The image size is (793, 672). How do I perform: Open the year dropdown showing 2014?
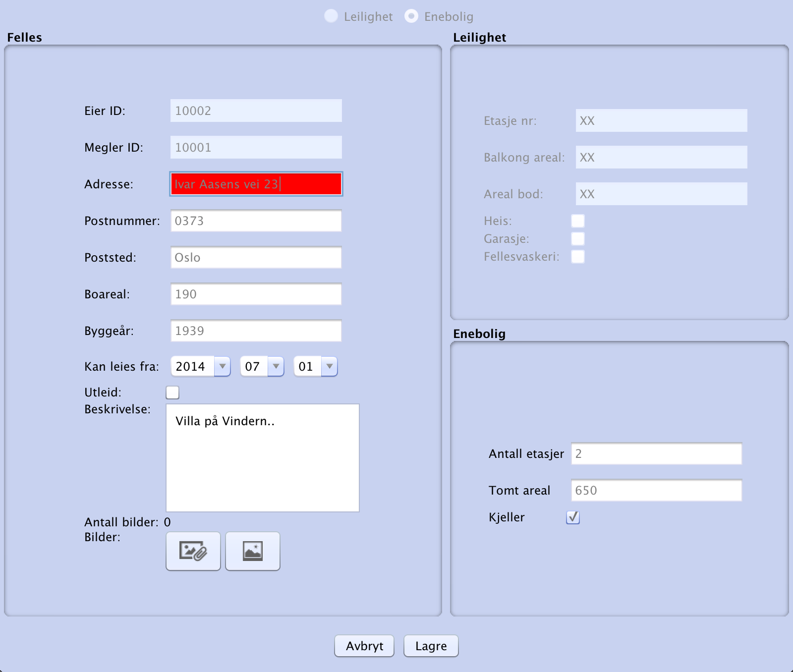(x=201, y=367)
